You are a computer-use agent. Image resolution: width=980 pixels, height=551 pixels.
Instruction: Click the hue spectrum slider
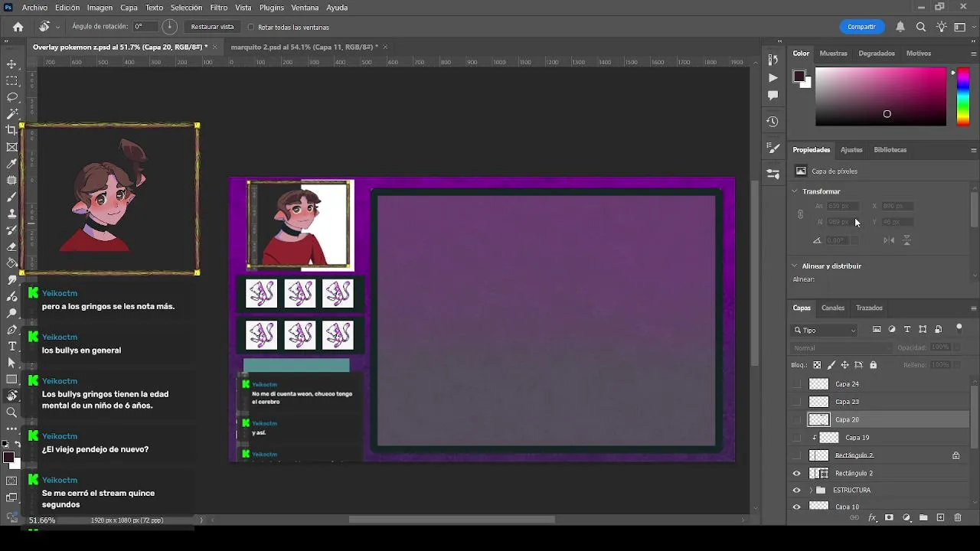[963, 96]
